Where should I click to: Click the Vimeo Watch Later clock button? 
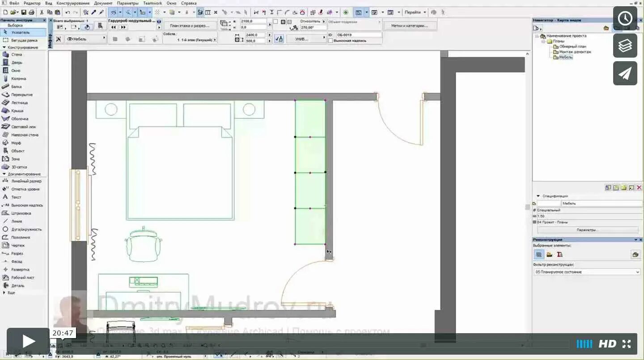(x=625, y=18)
